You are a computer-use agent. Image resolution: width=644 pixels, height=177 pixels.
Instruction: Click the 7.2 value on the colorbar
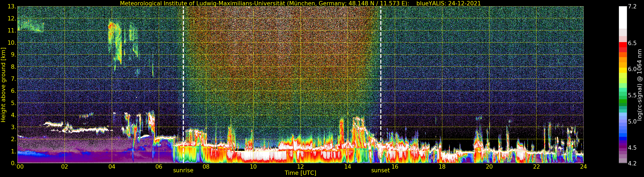[632, 6]
